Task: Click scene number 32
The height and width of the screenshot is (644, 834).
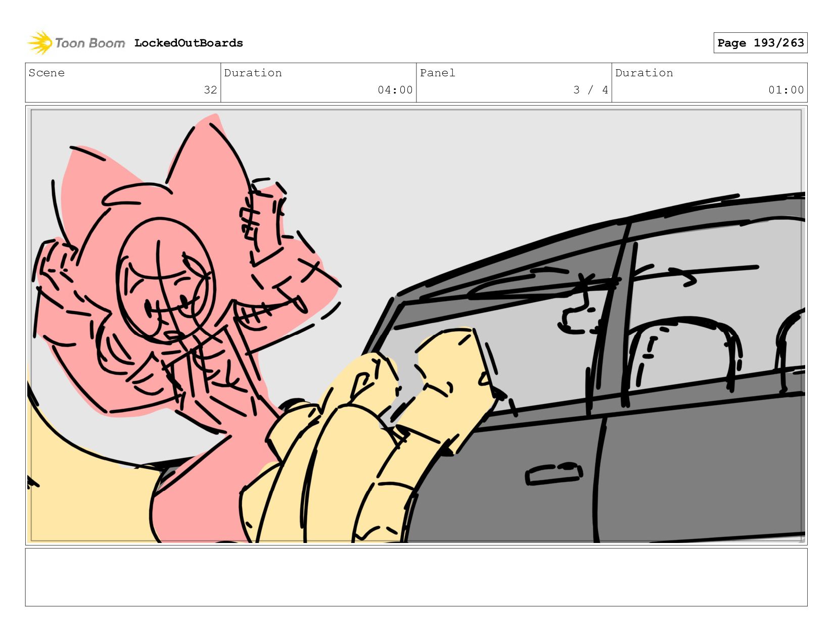Action: [210, 90]
